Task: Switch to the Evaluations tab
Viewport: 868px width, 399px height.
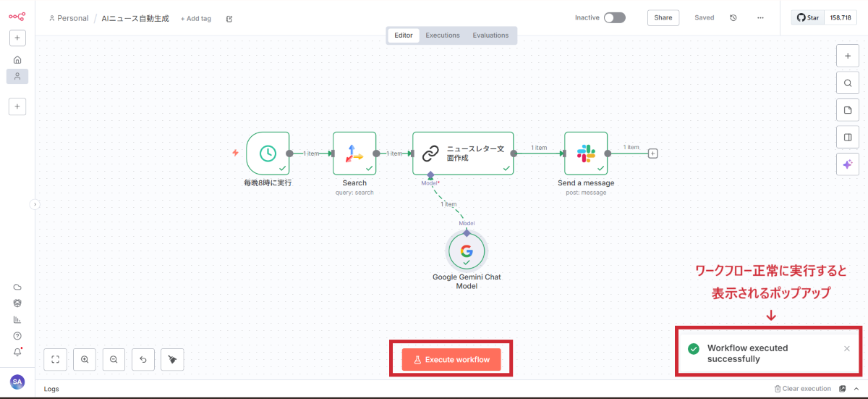Action: point(490,35)
